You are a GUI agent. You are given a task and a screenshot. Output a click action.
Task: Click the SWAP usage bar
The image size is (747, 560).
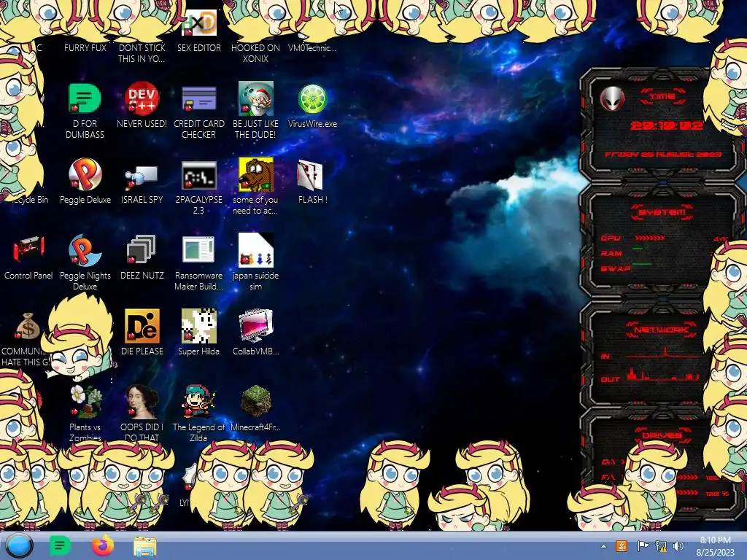pos(643,264)
